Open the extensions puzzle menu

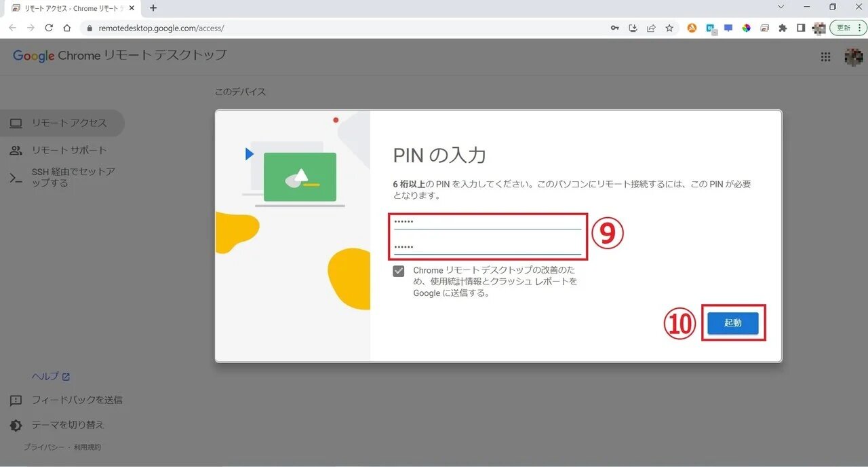coord(783,28)
